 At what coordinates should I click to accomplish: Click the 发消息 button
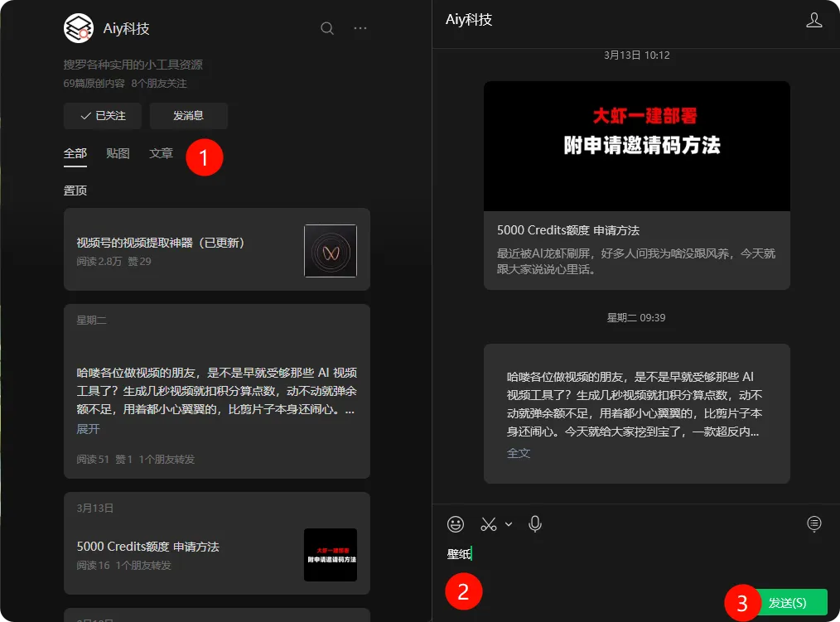click(x=189, y=116)
